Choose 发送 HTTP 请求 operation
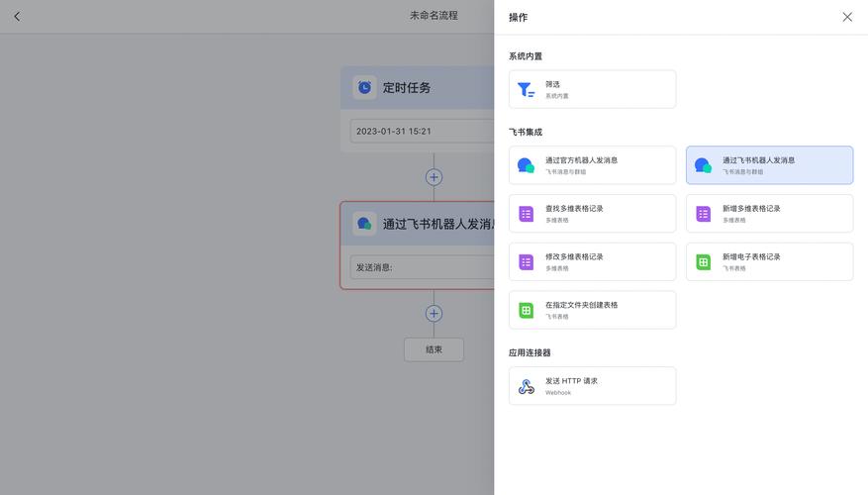The width and height of the screenshot is (868, 495). coord(592,385)
